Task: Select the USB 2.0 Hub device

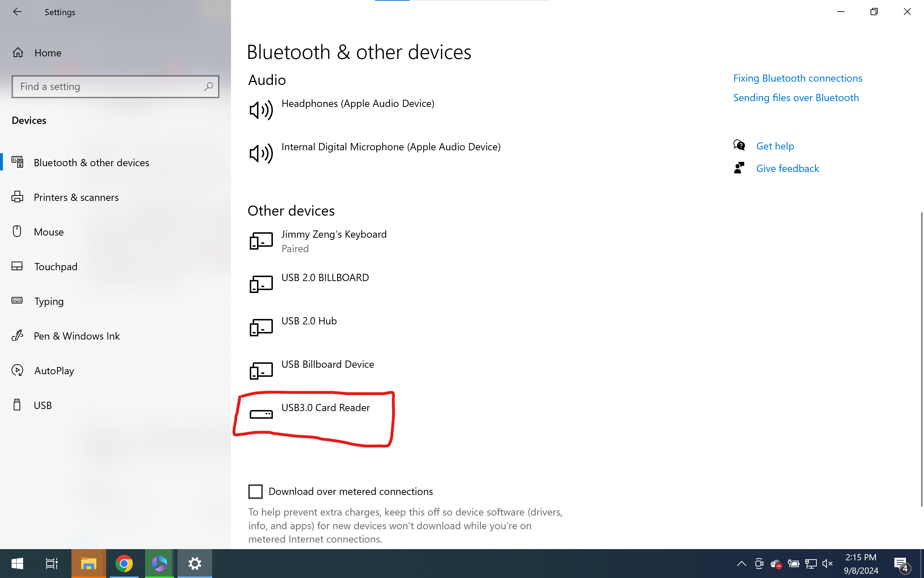Action: tap(405, 328)
